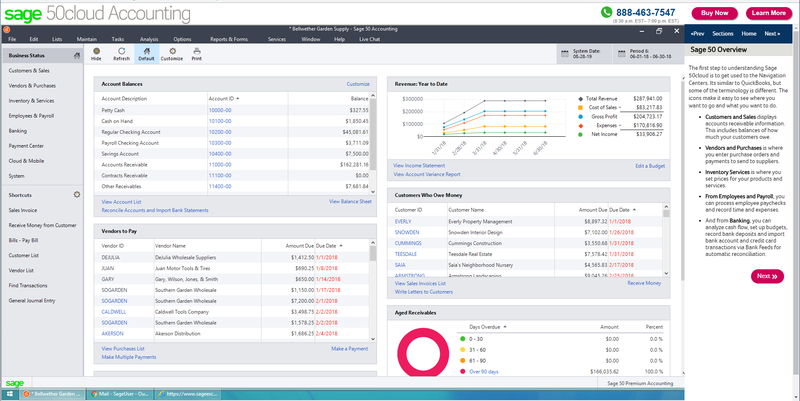Open the Tasks menu

pyautogui.click(x=118, y=39)
